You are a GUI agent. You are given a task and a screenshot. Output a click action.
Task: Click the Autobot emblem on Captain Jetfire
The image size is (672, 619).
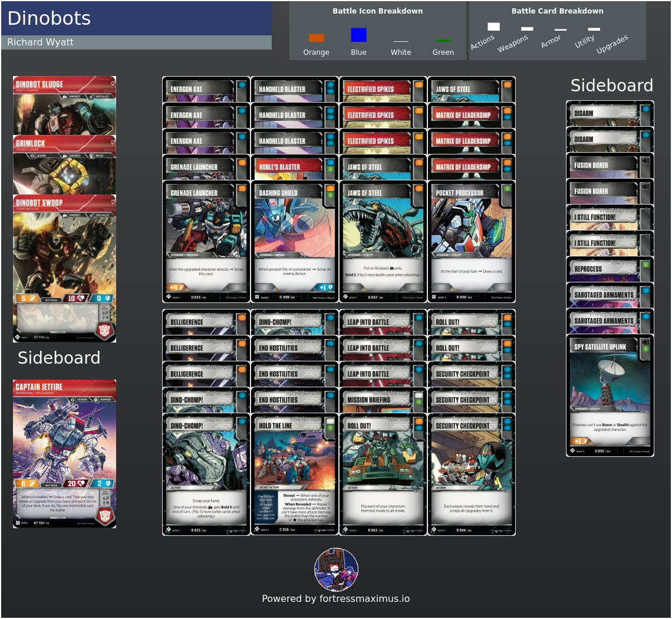pyautogui.click(x=105, y=516)
